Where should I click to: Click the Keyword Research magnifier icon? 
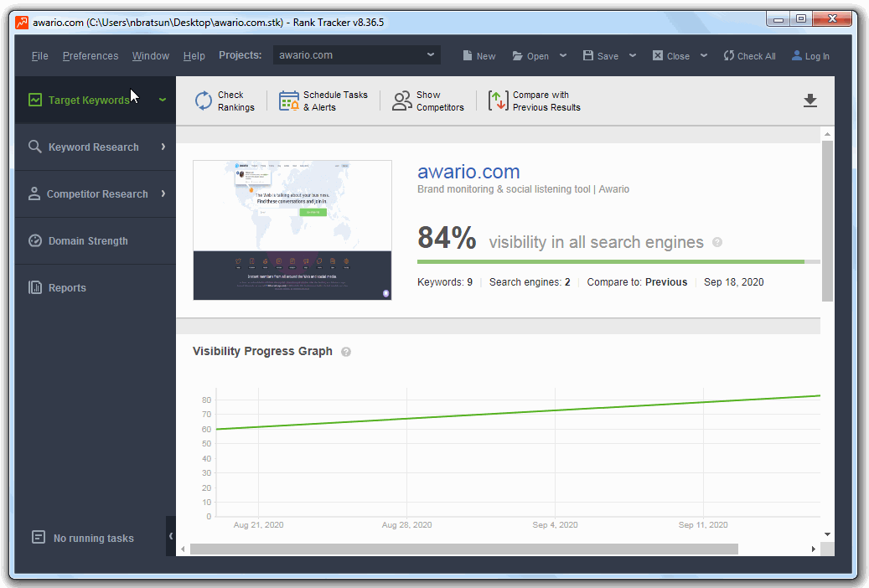[x=35, y=147]
